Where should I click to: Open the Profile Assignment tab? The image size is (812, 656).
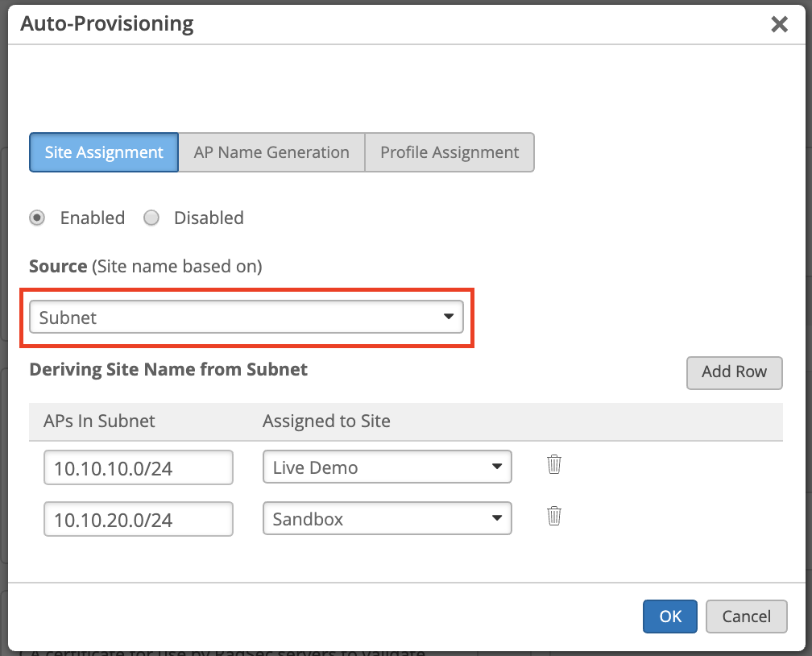click(x=449, y=152)
